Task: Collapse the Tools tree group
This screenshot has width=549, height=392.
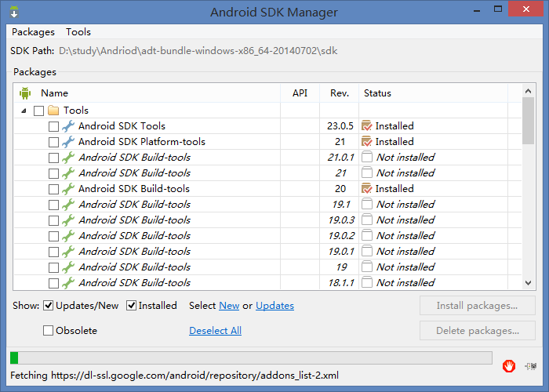Action: 24,111
